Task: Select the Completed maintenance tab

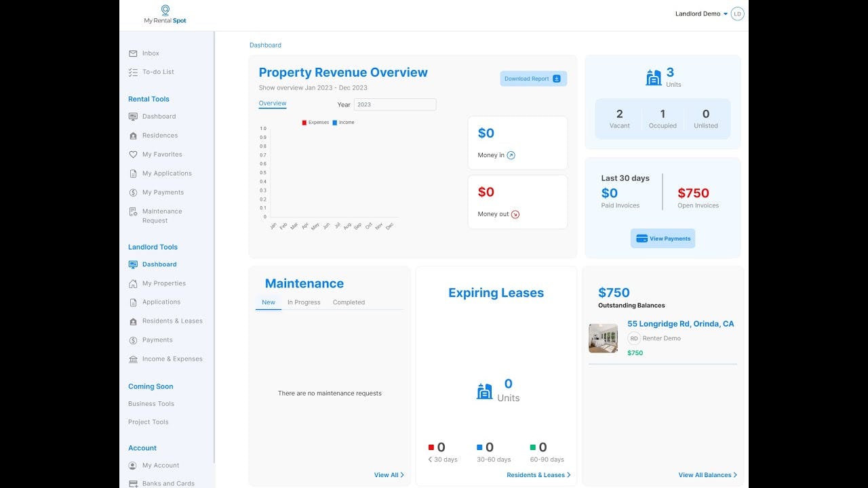Action: click(x=348, y=302)
